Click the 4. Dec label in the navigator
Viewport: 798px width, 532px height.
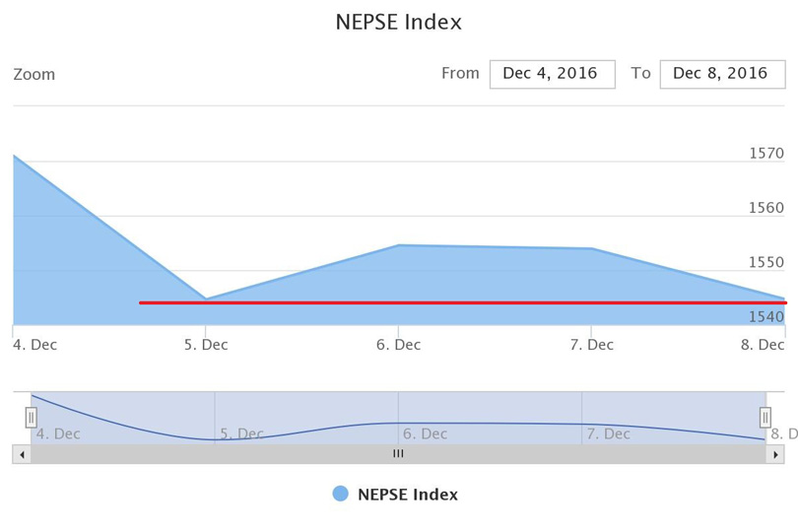click(x=58, y=433)
